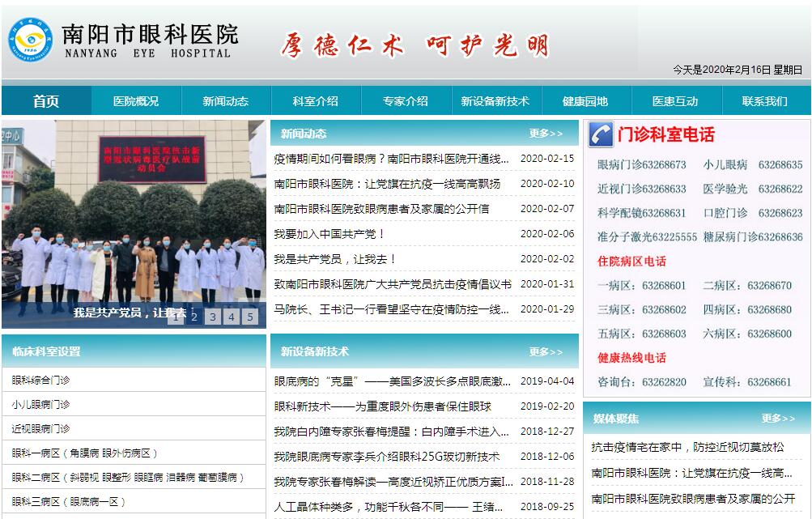Open the 我要加入中国共产党 news article
Screen dimensions: 812x519
point(329,234)
